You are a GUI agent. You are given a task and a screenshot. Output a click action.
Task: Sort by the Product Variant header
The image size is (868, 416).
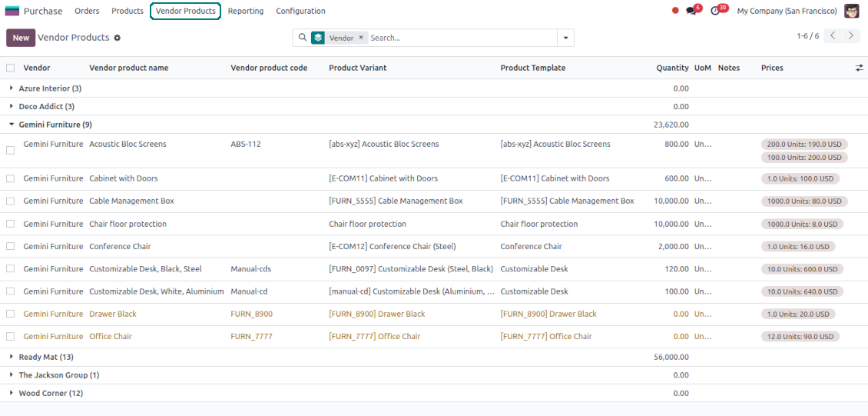[x=358, y=68]
